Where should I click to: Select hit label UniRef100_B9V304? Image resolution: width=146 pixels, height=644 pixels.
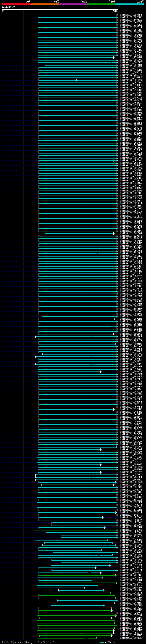tap(131, 565)
